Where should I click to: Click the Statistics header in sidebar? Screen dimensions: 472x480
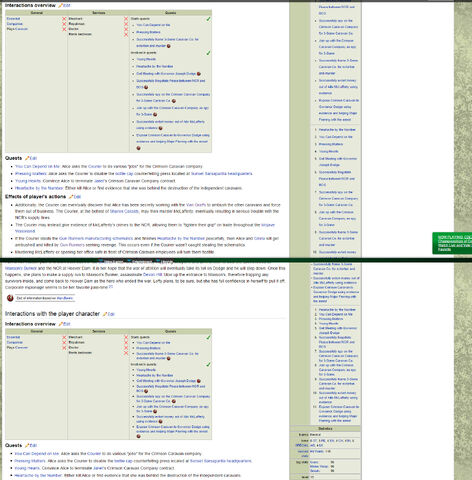[325, 429]
